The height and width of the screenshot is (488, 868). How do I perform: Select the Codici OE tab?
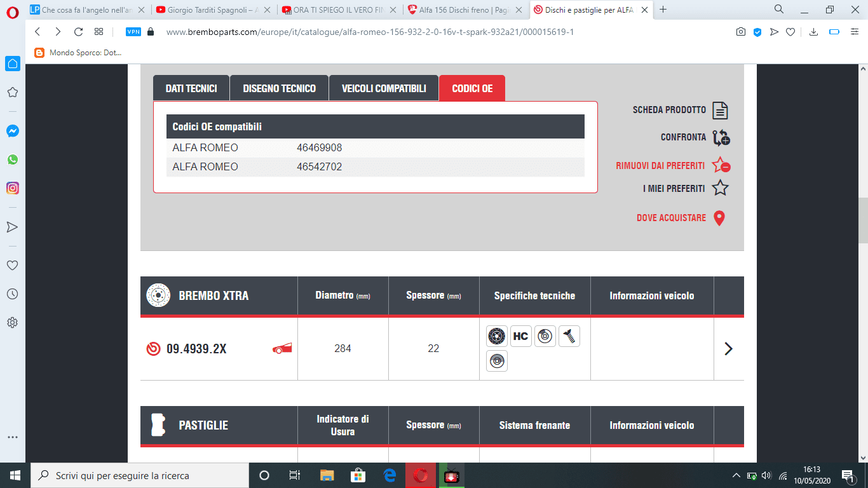tap(472, 88)
